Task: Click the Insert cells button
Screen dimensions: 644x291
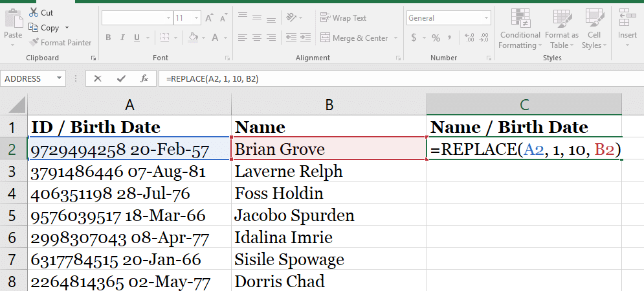Action: coord(627,27)
